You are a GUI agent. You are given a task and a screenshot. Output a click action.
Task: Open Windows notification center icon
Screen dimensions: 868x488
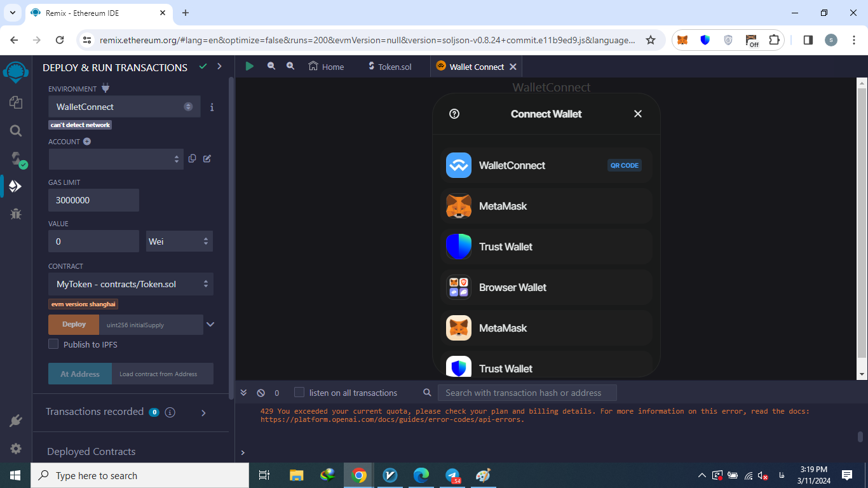(846, 475)
